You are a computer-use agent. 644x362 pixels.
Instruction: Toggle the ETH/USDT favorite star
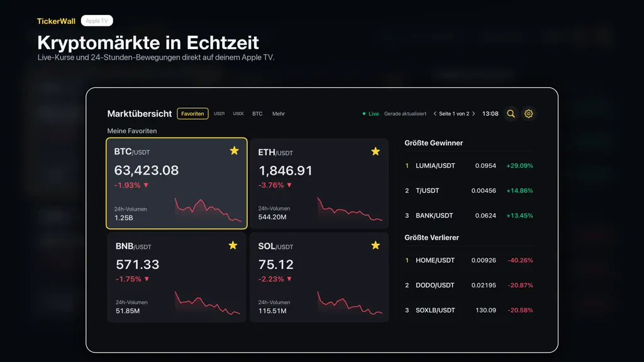pyautogui.click(x=375, y=151)
